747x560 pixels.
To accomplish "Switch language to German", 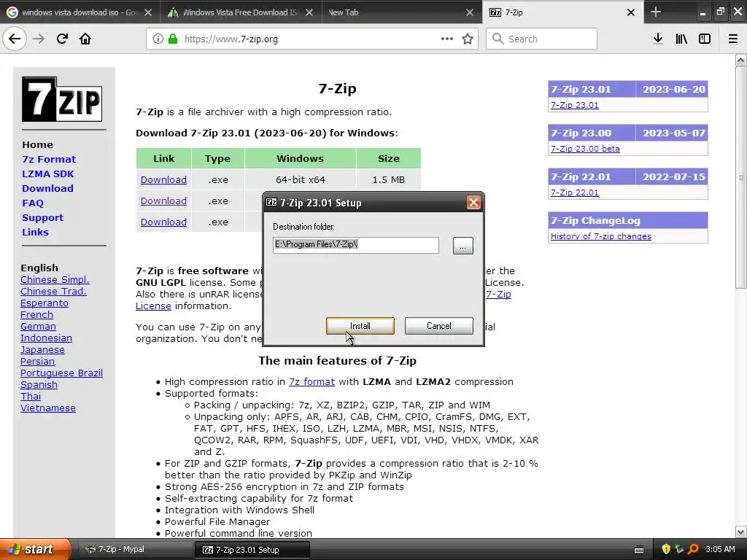I will 38,326.
